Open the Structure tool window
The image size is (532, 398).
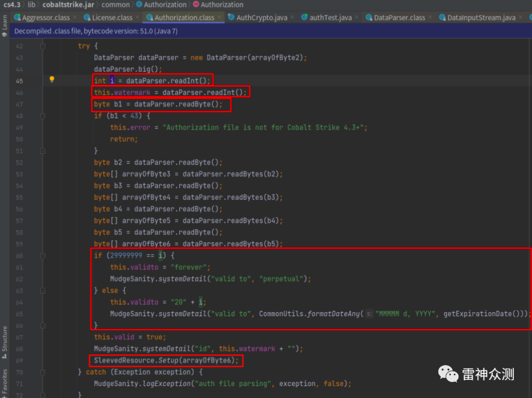click(x=4, y=342)
